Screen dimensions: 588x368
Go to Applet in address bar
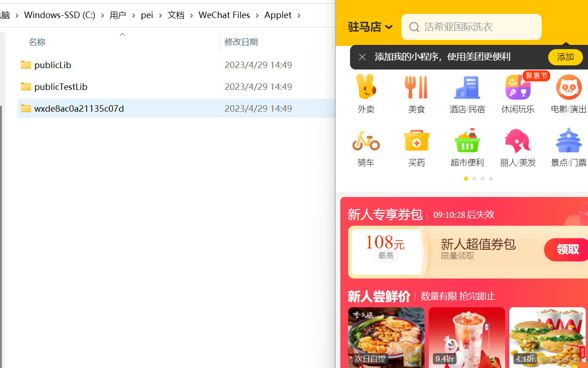pyautogui.click(x=278, y=15)
